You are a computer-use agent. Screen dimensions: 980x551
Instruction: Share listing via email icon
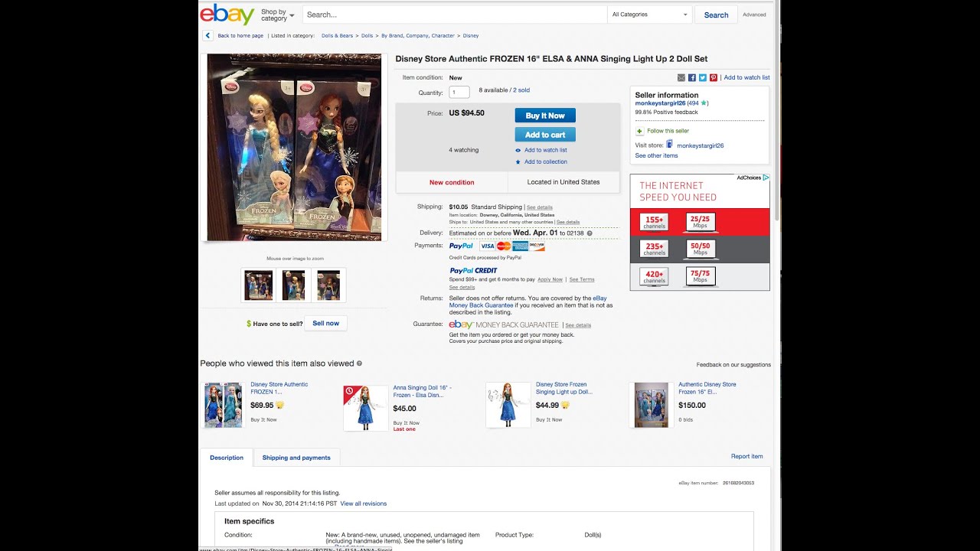click(681, 77)
